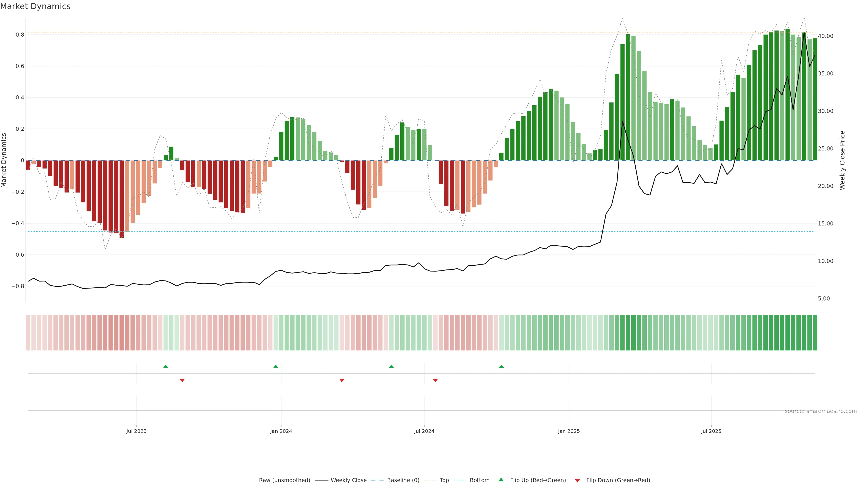This screenshot has height=488, width=868.
Task: Click the Market Dynamics chart title
Action: pos(35,6)
